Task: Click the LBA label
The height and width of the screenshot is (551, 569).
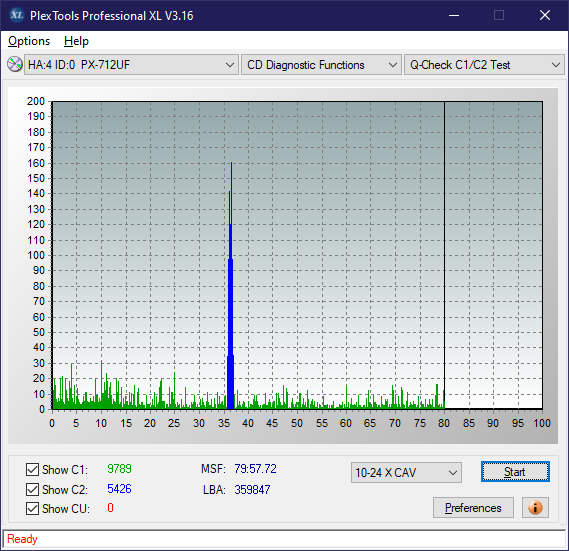Action: tap(214, 490)
